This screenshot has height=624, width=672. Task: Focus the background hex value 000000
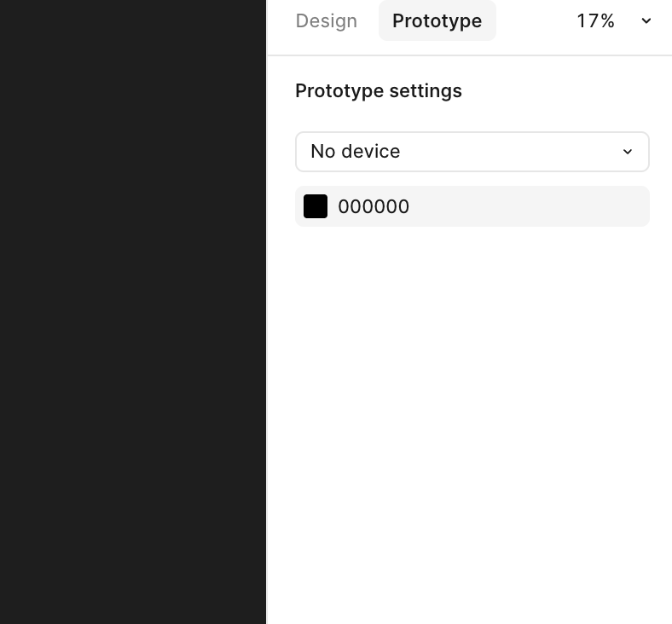pyautogui.click(x=374, y=206)
